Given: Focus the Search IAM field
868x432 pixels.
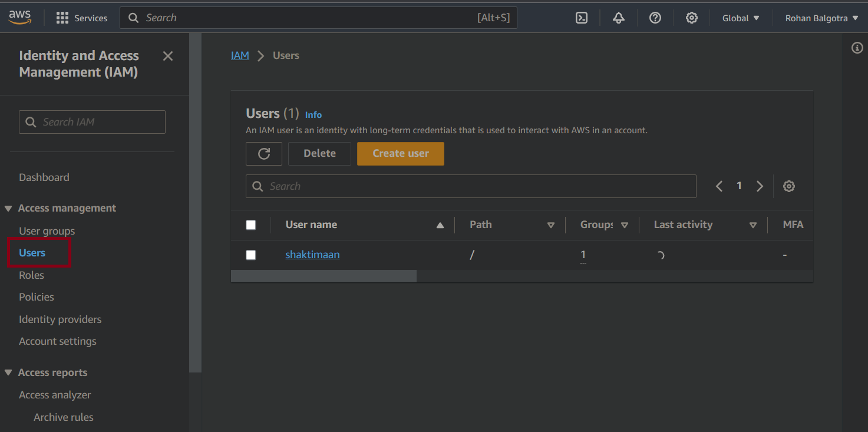Looking at the screenshot, I should pyautogui.click(x=92, y=122).
